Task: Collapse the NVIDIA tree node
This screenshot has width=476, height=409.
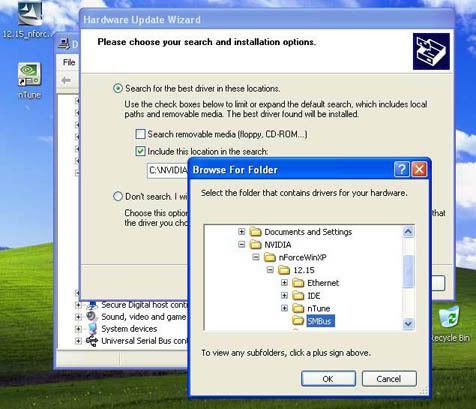Action: point(242,244)
